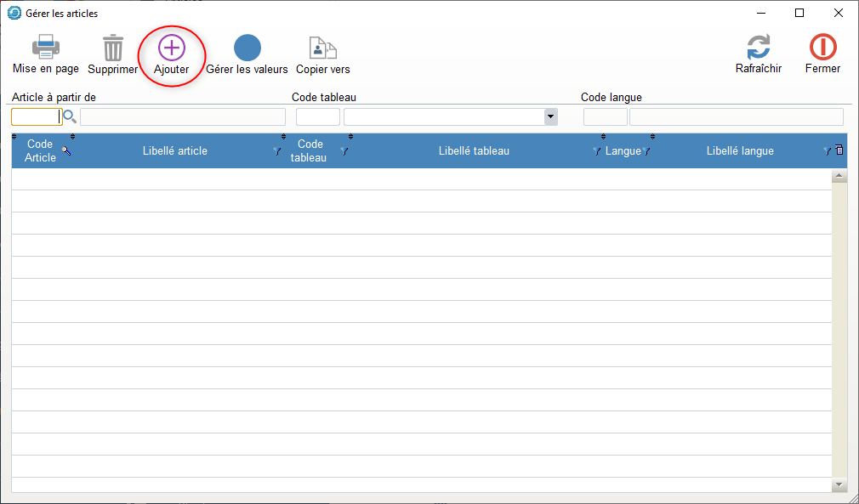Screen dimensions: 859x504
Task: Click the table scrollbar down arrow
Action: tap(839, 484)
